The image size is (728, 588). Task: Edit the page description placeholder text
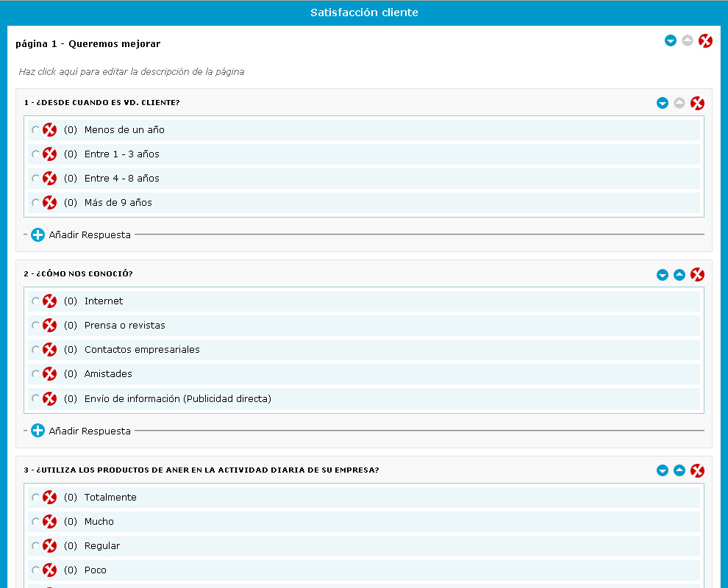pyautogui.click(x=132, y=72)
